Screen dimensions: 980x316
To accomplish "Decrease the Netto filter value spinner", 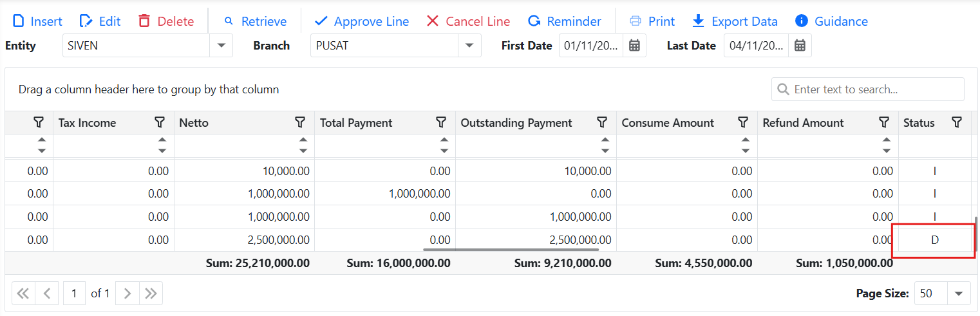I will click(303, 151).
